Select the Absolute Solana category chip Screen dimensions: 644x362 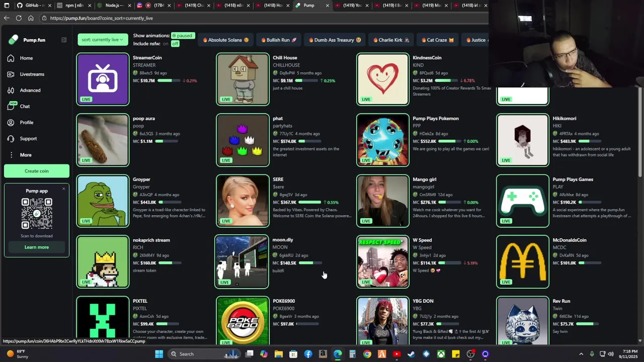pyautogui.click(x=225, y=40)
